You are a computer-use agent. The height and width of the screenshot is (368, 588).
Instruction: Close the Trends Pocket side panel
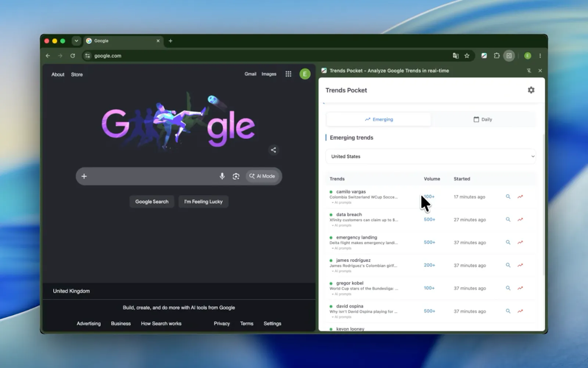click(x=540, y=71)
